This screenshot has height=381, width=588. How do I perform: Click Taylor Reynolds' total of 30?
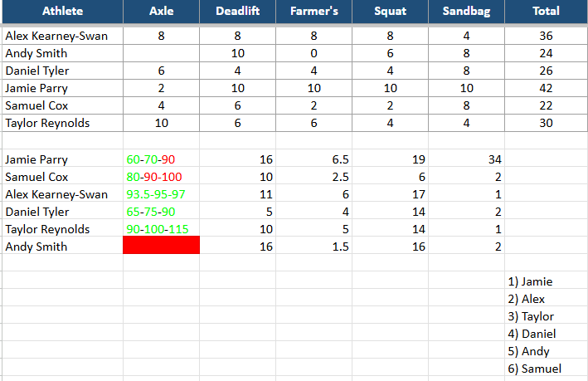coord(546,123)
